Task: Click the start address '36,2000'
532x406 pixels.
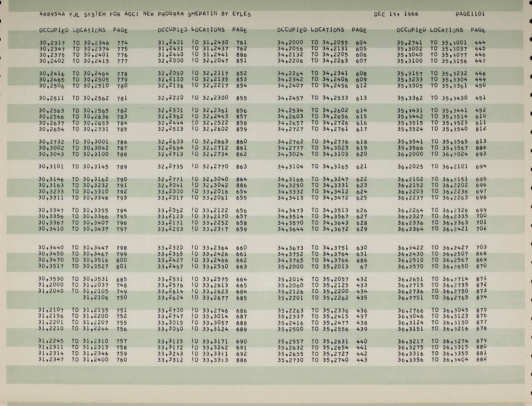Action: 410,154
